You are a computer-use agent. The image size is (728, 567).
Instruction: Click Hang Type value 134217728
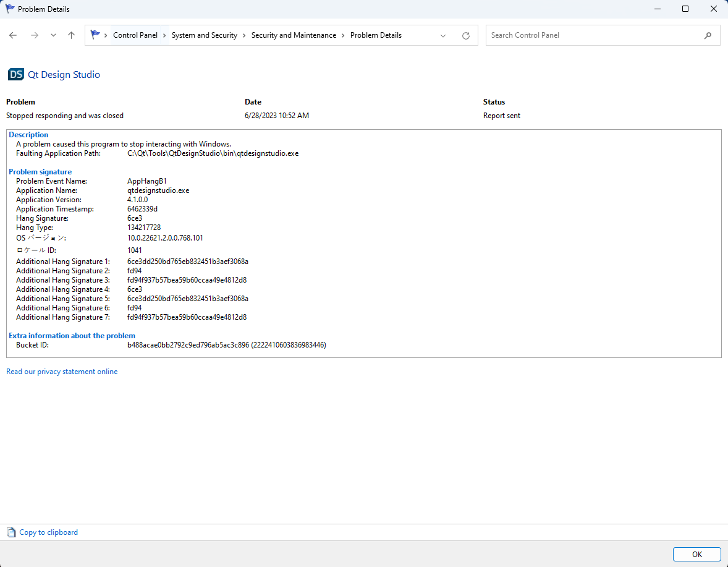click(144, 228)
